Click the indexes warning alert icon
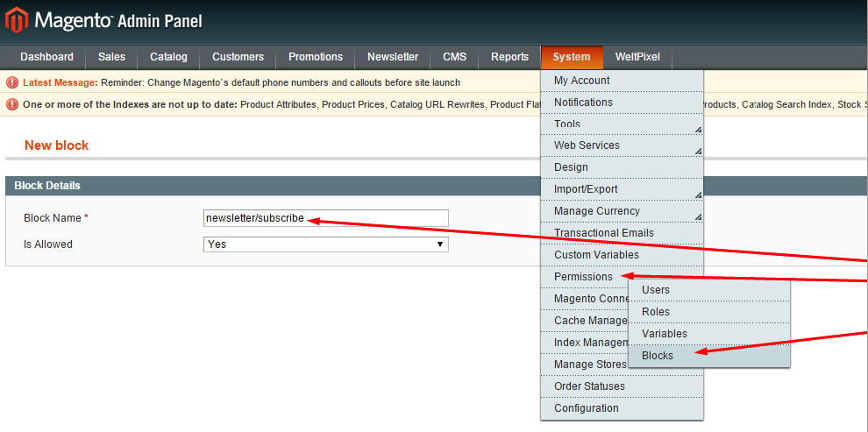The image size is (868, 432). click(12, 104)
